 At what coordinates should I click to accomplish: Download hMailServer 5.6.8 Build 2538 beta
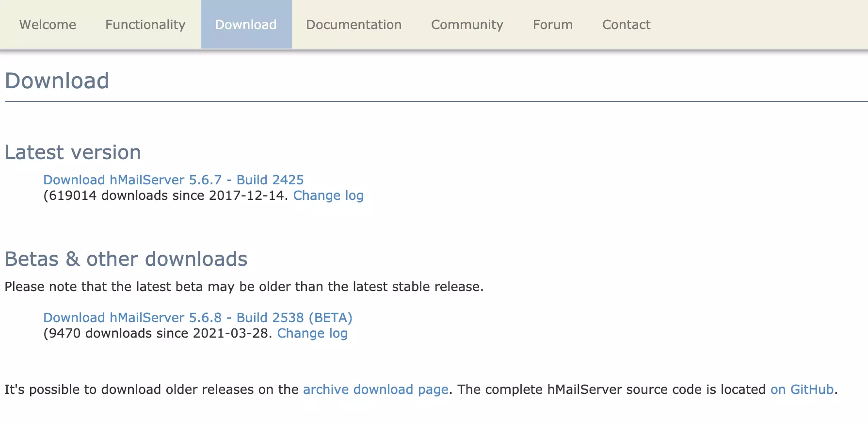tap(197, 318)
